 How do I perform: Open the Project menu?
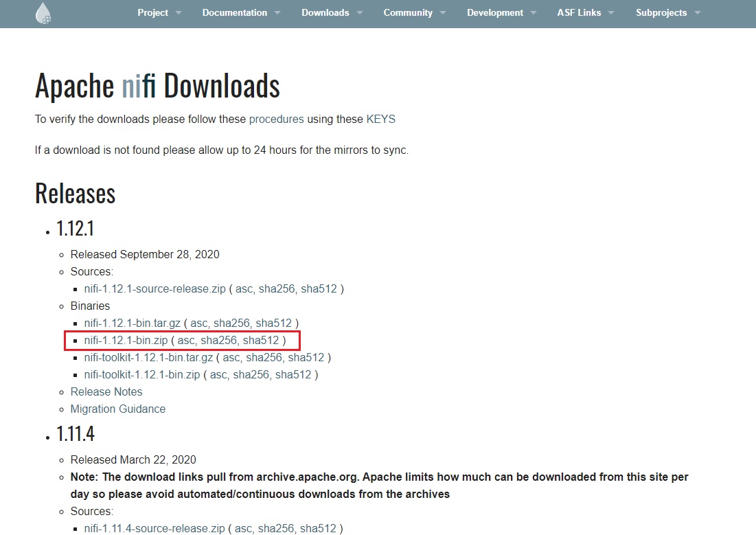click(x=153, y=13)
